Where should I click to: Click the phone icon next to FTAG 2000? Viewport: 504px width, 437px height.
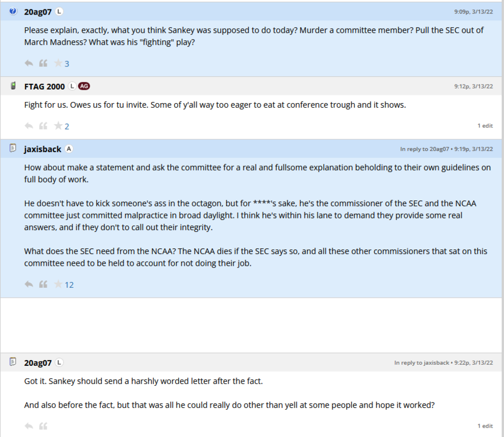(x=13, y=86)
